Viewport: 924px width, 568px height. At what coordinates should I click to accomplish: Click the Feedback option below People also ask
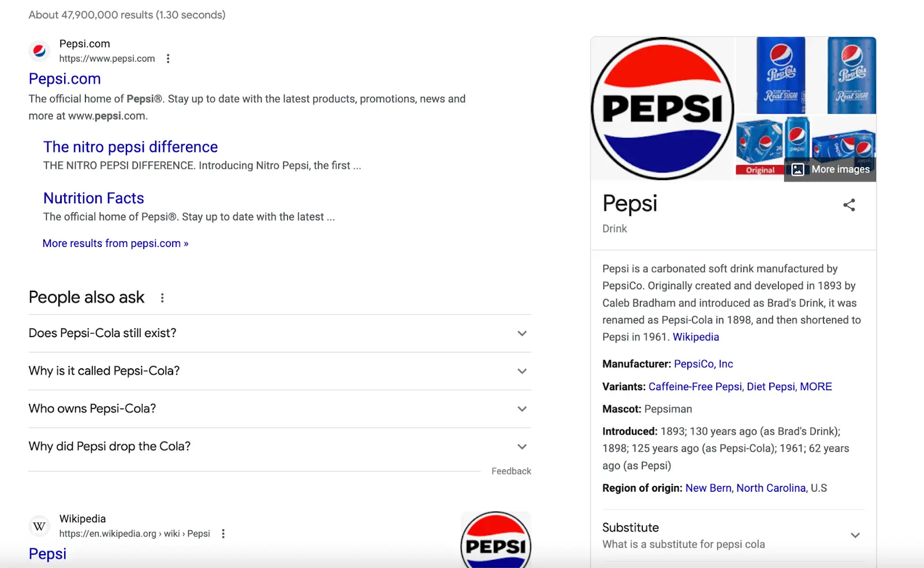pos(511,471)
